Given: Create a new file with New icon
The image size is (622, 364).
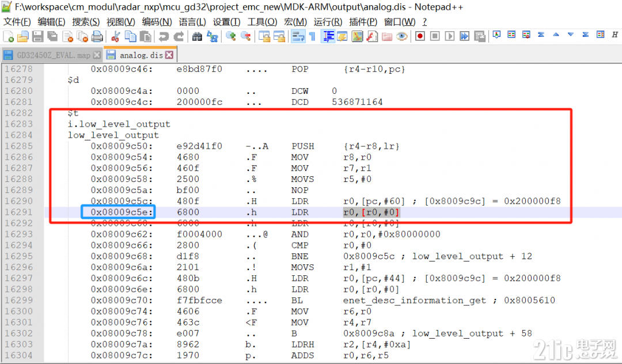Looking at the screenshot, I should click(8, 36).
